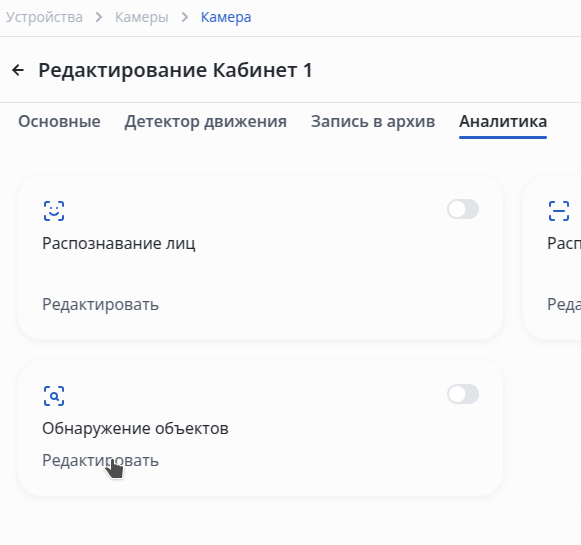Enable the Обнаружение объектов toggle
Viewport: 581px width, 545px height.
click(463, 394)
